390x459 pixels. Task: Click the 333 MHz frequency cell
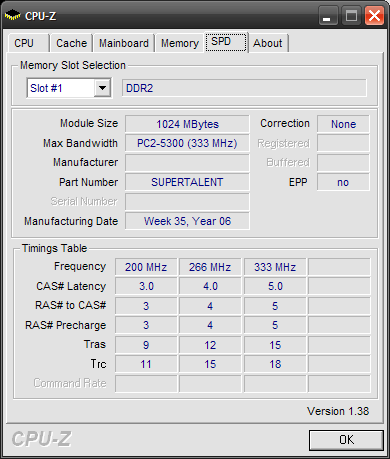coord(275,267)
